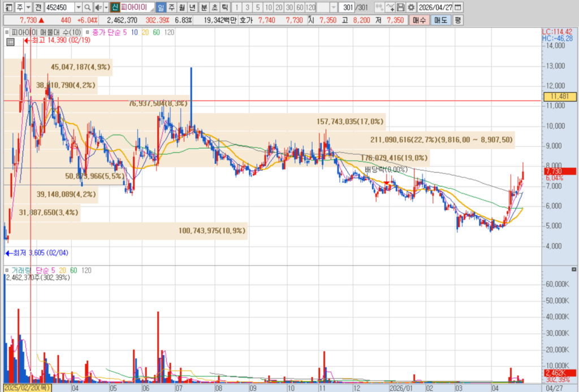Viewport: 579px width, 392px height.
Task: Open the calendar date picker icon
Action: [457, 7]
